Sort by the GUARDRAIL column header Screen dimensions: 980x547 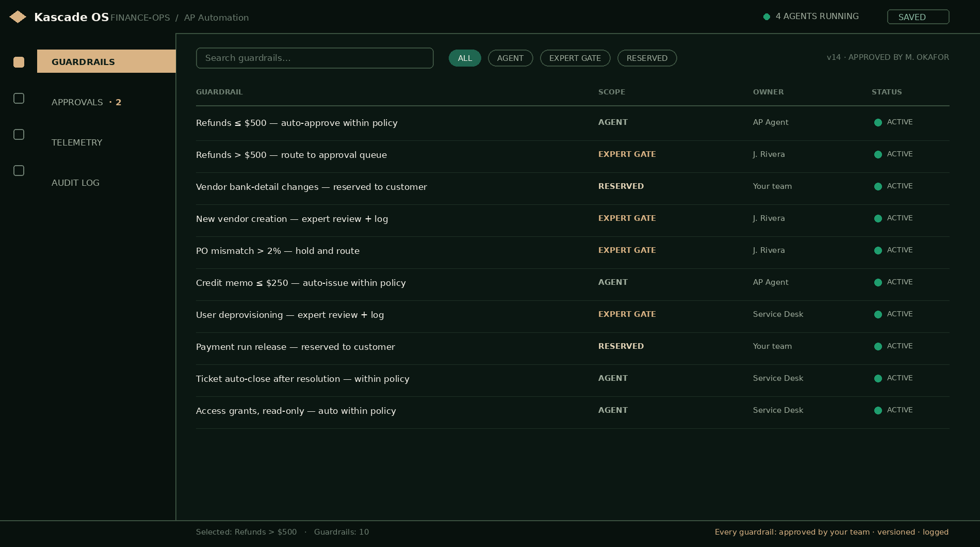[219, 92]
